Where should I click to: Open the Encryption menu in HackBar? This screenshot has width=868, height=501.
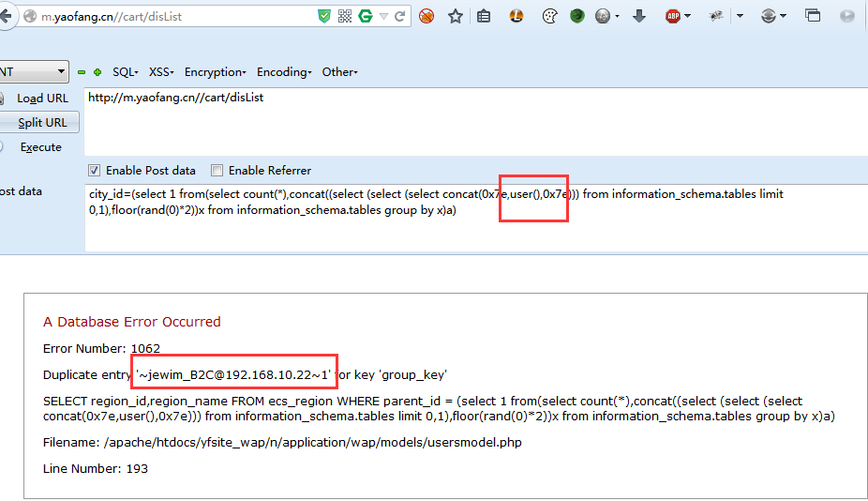pos(215,72)
